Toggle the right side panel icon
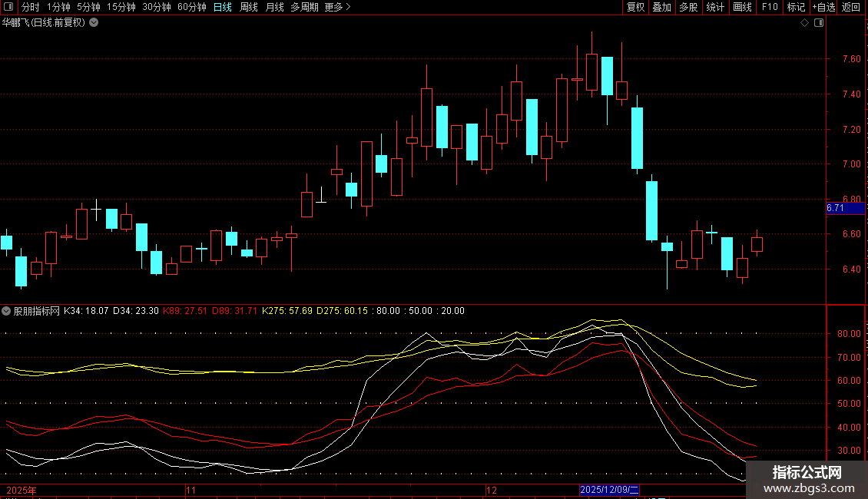Image resolution: width=868 pixels, height=499 pixels. click(x=819, y=23)
